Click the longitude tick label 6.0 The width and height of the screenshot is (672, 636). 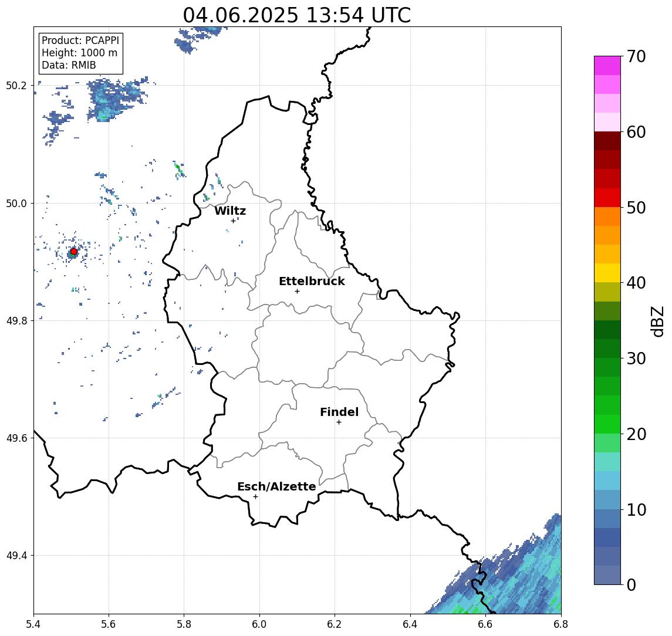pos(259,624)
